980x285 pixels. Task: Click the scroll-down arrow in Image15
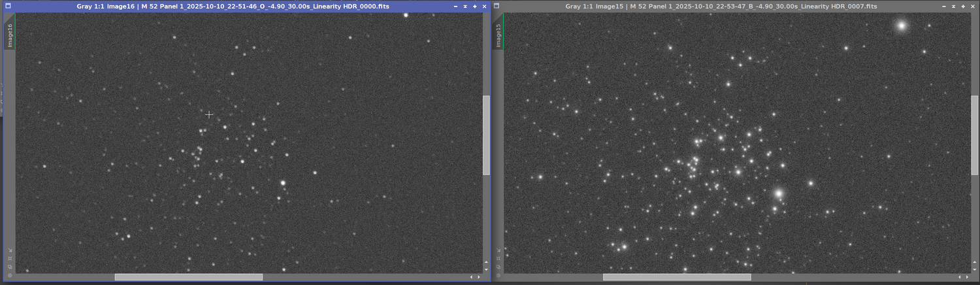point(975,269)
